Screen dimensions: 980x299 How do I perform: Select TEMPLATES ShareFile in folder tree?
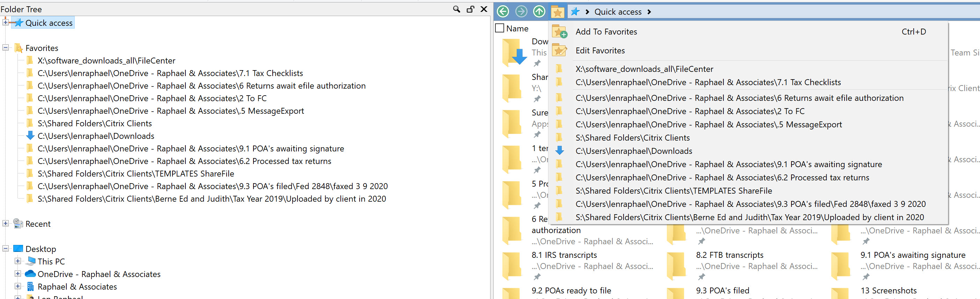(x=136, y=173)
